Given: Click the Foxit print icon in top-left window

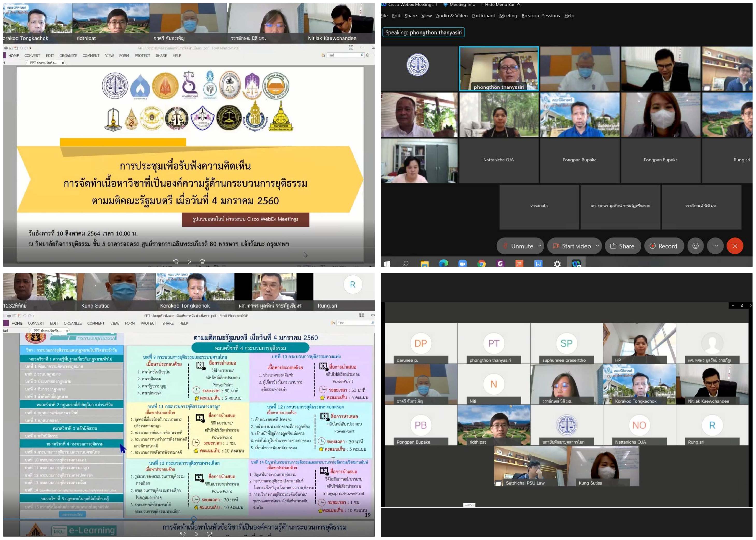Looking at the screenshot, I should click(x=6, y=48).
